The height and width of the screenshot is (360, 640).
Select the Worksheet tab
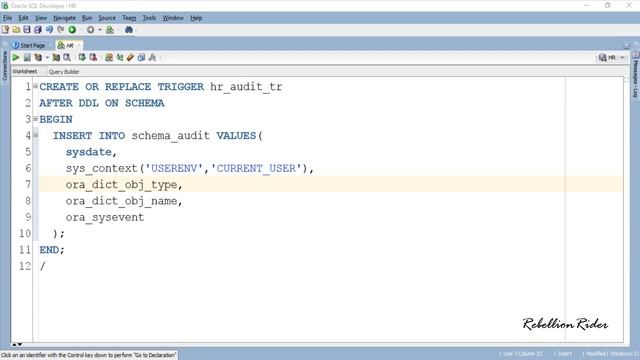click(24, 71)
